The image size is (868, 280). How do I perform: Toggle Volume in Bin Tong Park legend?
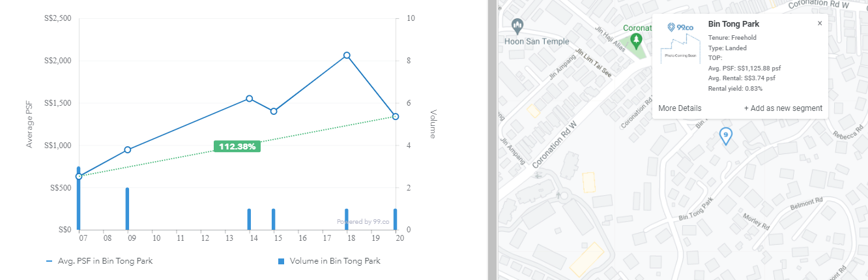coord(329,261)
